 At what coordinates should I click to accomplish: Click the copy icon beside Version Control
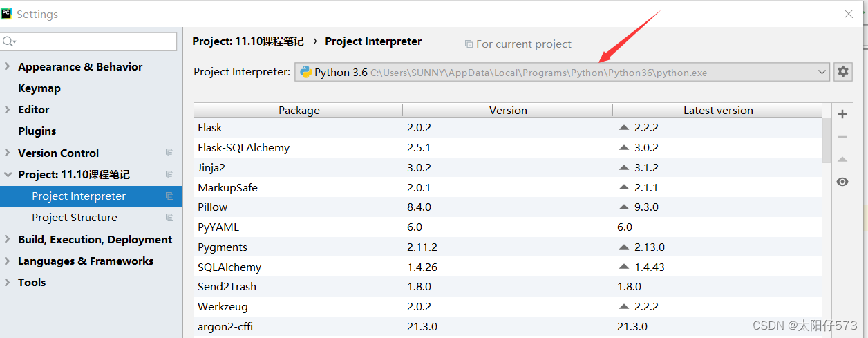169,153
